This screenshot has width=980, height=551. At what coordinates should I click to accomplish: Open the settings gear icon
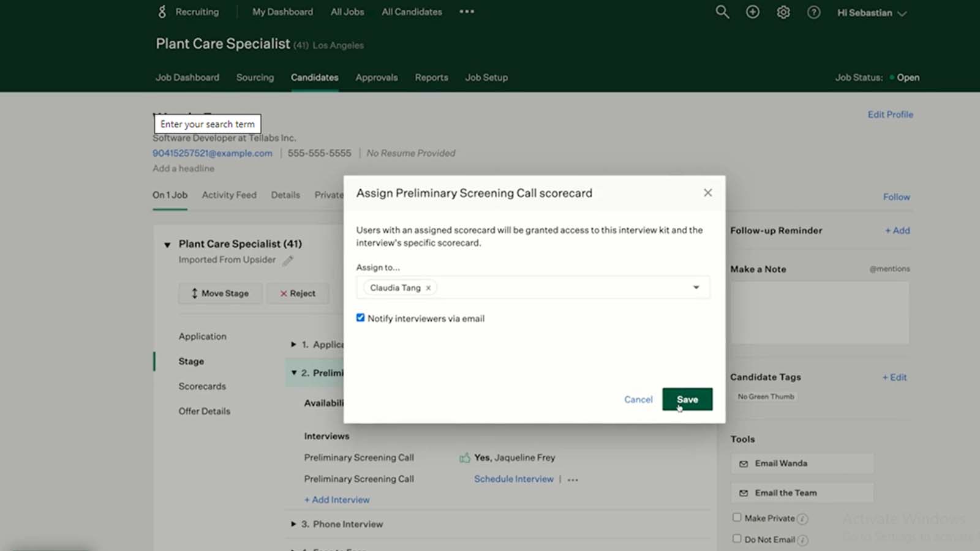point(783,12)
